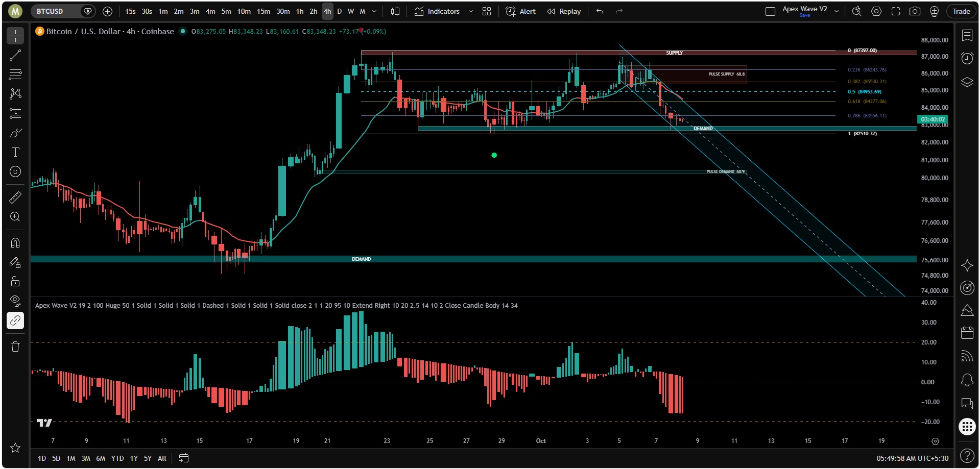This screenshot has height=469, width=980.
Task: Open the go to date calendar
Action: point(184,458)
